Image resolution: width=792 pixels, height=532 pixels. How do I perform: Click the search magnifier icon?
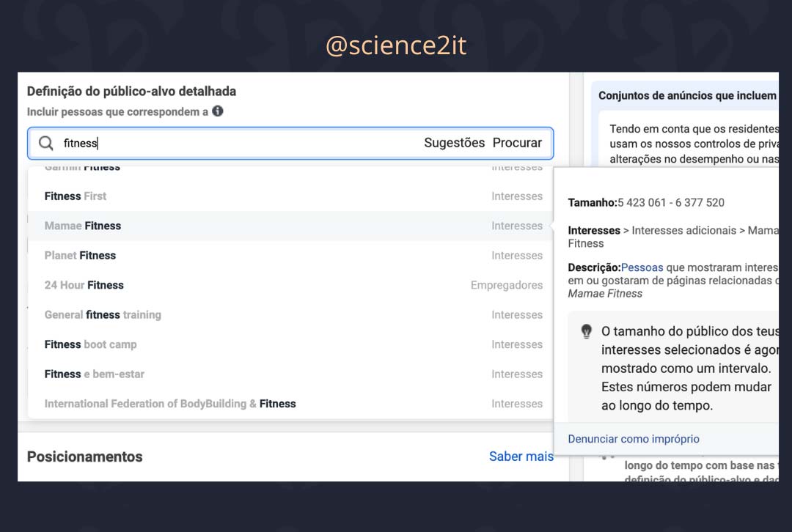tap(46, 144)
